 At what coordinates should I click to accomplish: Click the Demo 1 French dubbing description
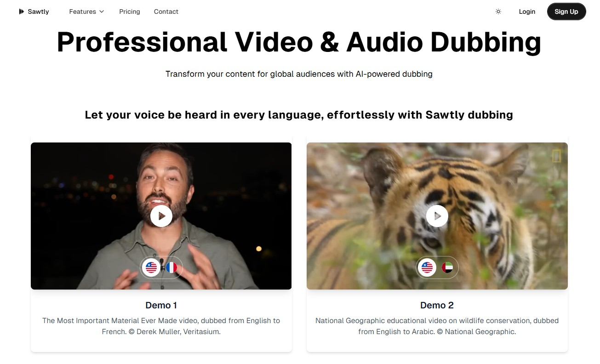(x=161, y=326)
